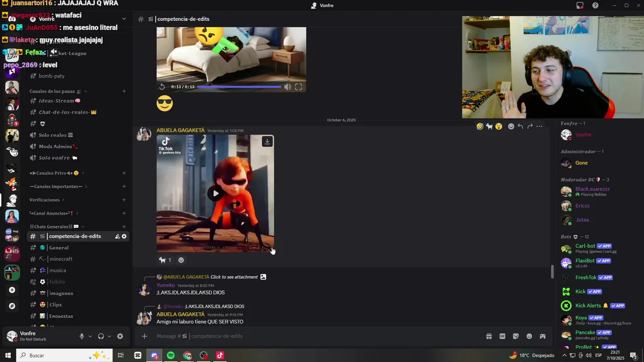Mute the bedroom video volume icon
The image size is (644, 362).
287,87
